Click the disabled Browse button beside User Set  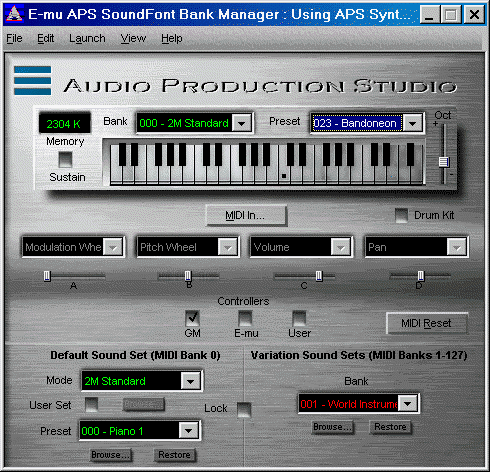coord(144,404)
